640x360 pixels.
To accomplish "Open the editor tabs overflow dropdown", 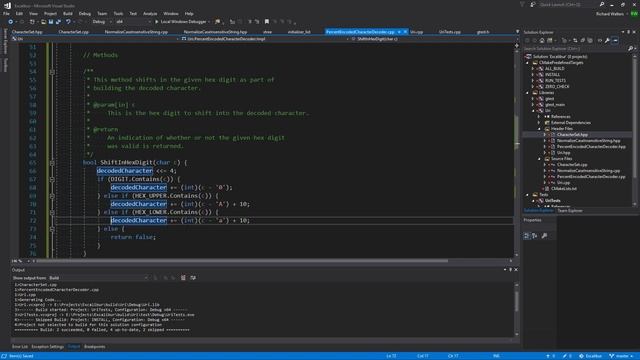I will click(518, 31).
